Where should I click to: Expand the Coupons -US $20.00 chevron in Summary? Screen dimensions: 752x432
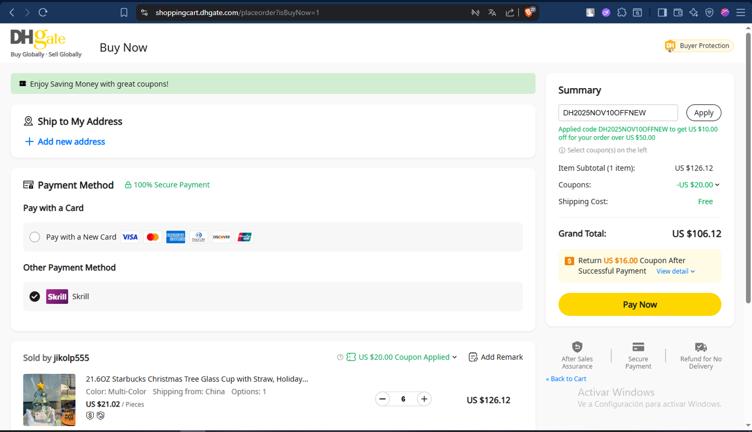point(717,185)
